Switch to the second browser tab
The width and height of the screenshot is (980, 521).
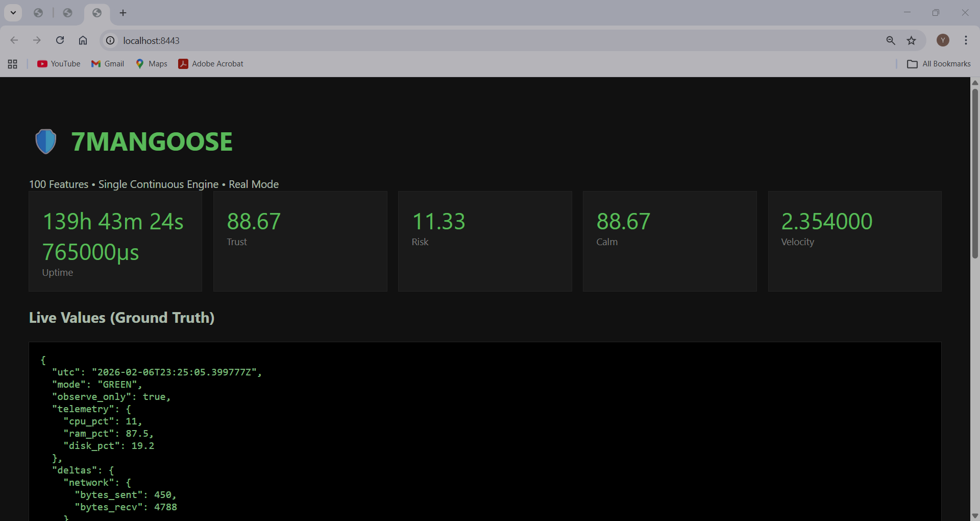tap(67, 13)
